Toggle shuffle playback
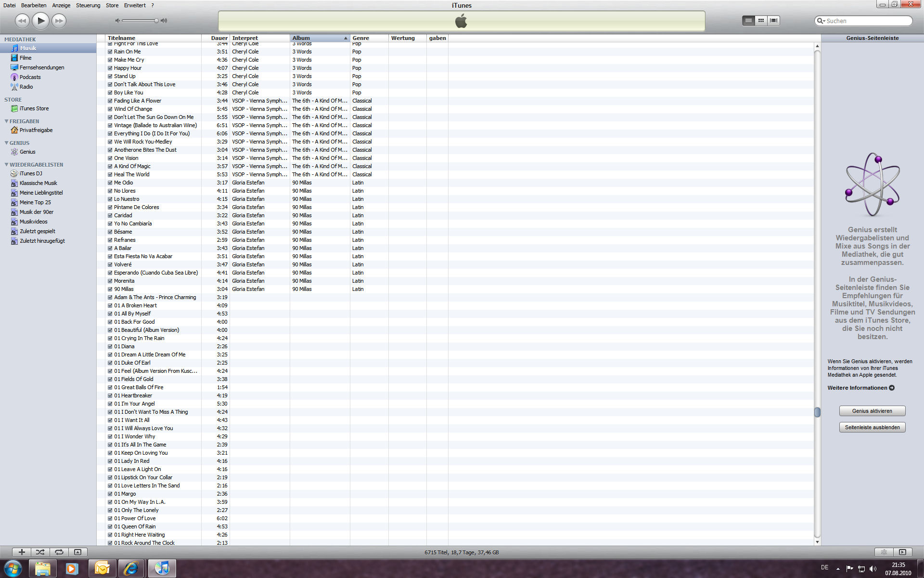 click(40, 552)
